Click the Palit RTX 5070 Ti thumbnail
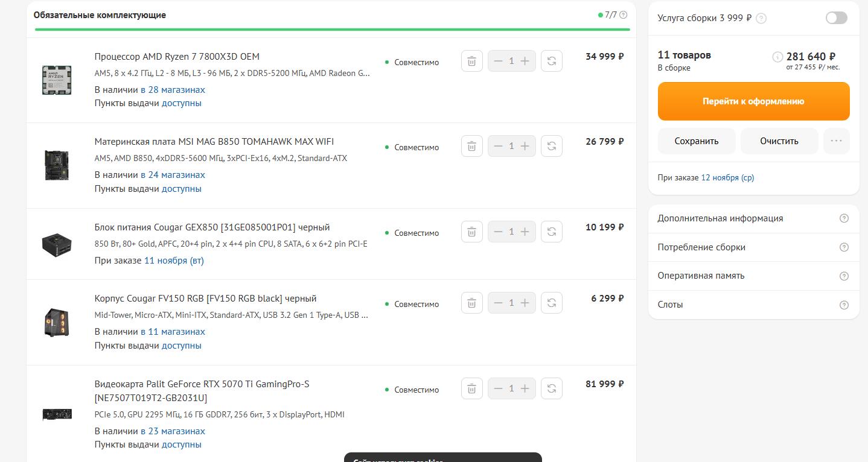Viewport: 868px width, 462px height. [x=57, y=414]
